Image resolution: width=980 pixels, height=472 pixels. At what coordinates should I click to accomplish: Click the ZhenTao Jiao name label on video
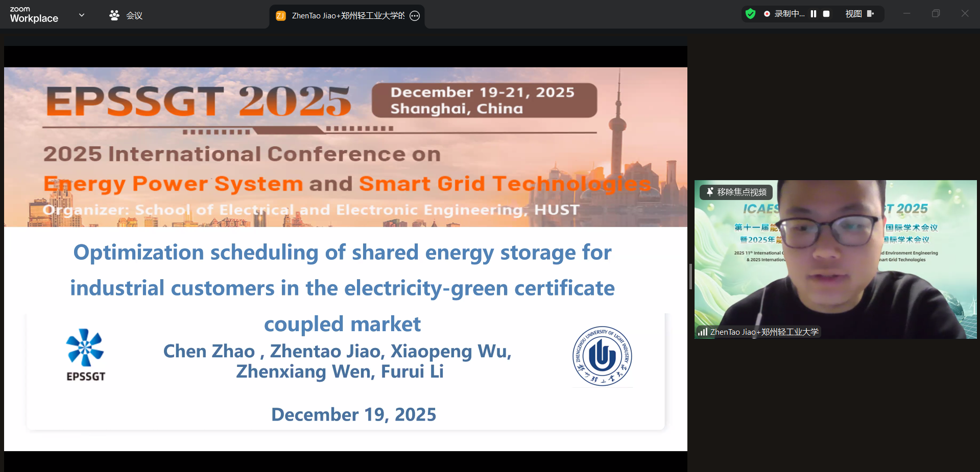tap(764, 332)
